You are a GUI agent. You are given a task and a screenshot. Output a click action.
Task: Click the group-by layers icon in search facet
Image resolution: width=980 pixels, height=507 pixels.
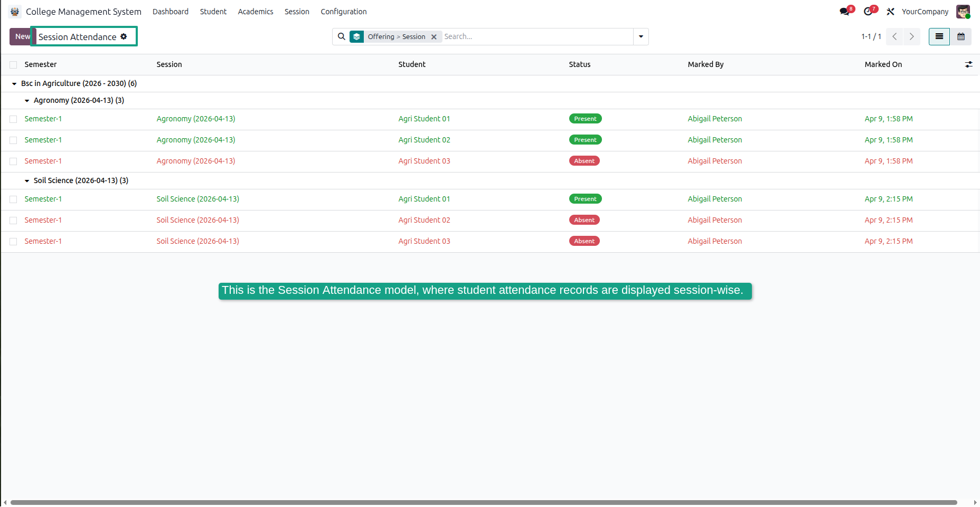click(357, 36)
